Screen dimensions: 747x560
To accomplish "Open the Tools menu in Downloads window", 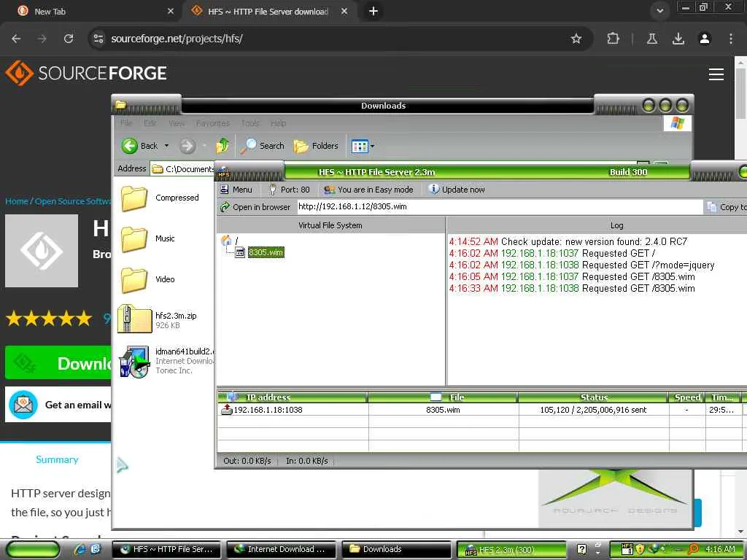I will pos(250,123).
